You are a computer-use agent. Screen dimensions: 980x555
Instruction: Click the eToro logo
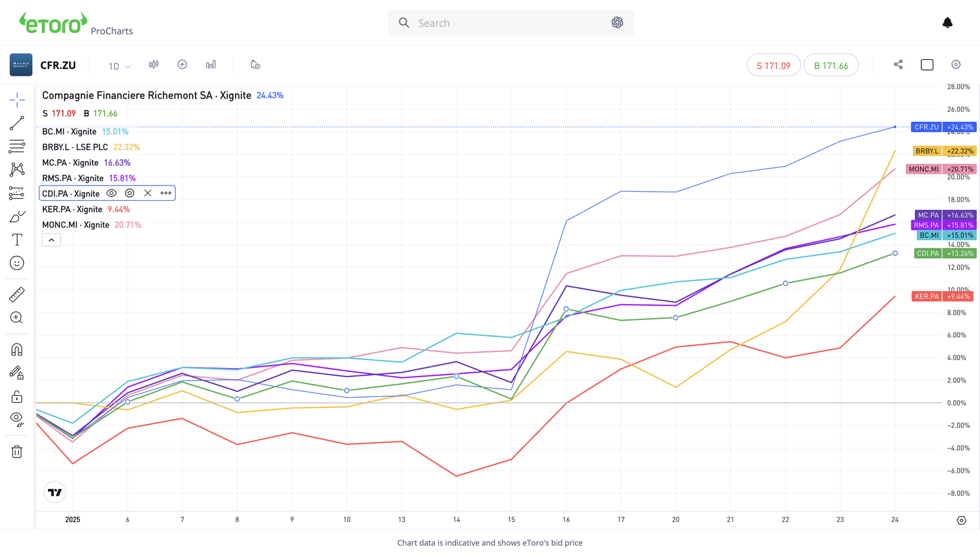click(53, 24)
